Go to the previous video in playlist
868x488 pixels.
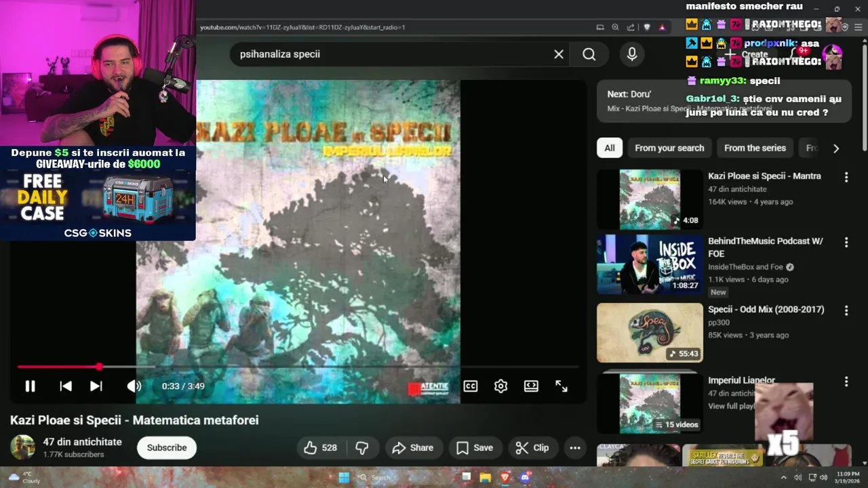click(66, 386)
